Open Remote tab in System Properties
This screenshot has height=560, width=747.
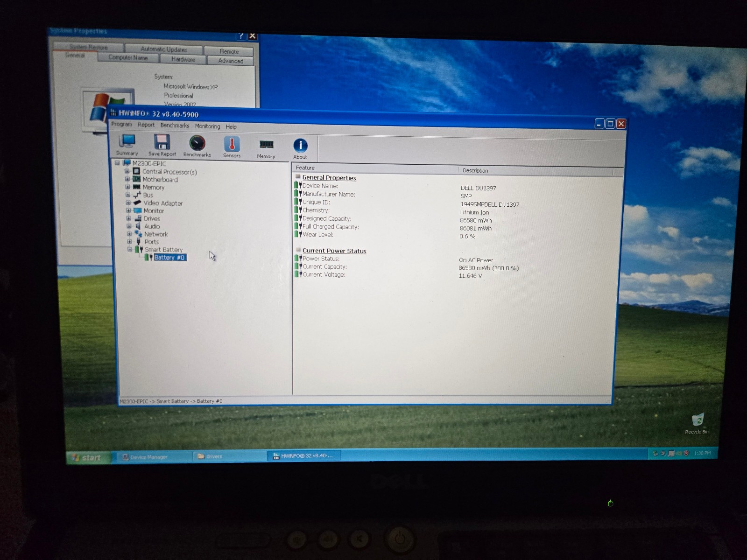229,51
